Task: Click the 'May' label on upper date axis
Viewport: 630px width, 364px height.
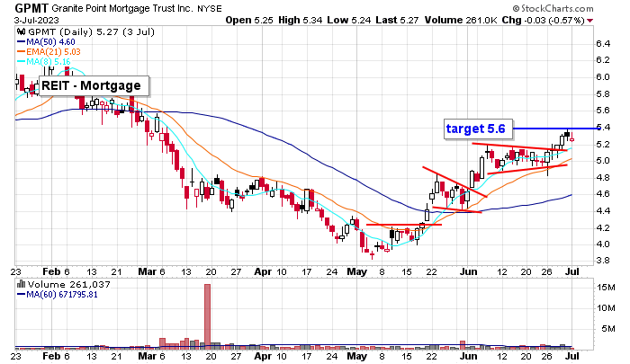Action: point(357,271)
